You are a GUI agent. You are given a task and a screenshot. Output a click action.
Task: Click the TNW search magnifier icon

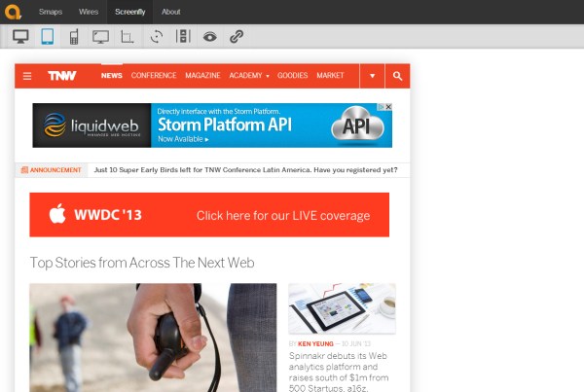pyautogui.click(x=398, y=76)
